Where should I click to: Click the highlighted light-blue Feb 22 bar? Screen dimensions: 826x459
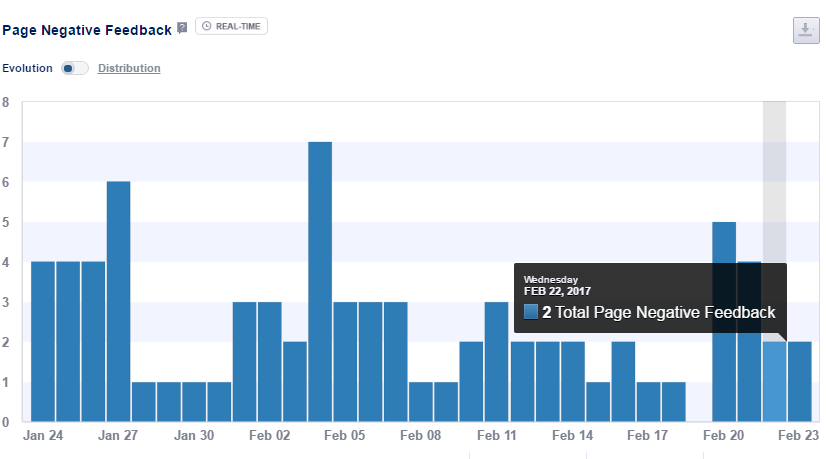coord(774,381)
